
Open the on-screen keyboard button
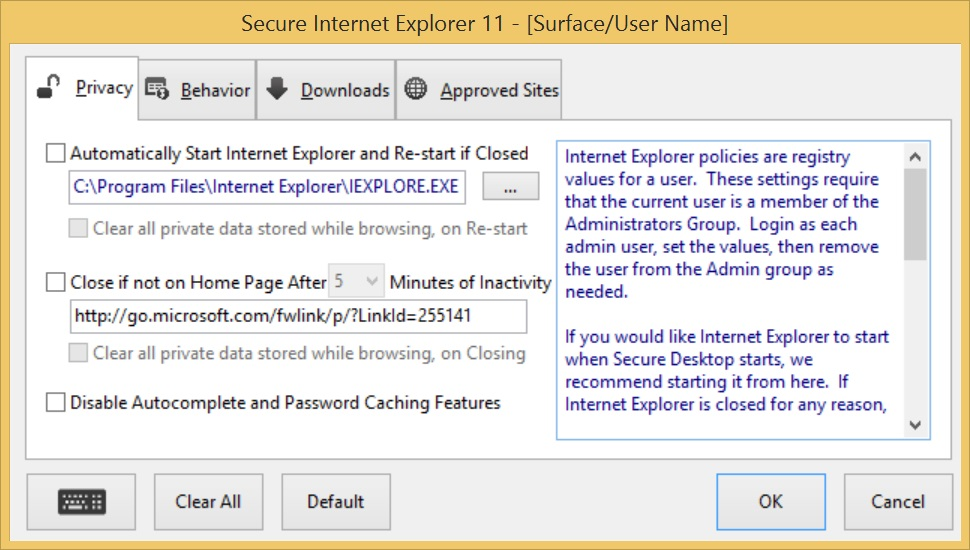(x=81, y=502)
